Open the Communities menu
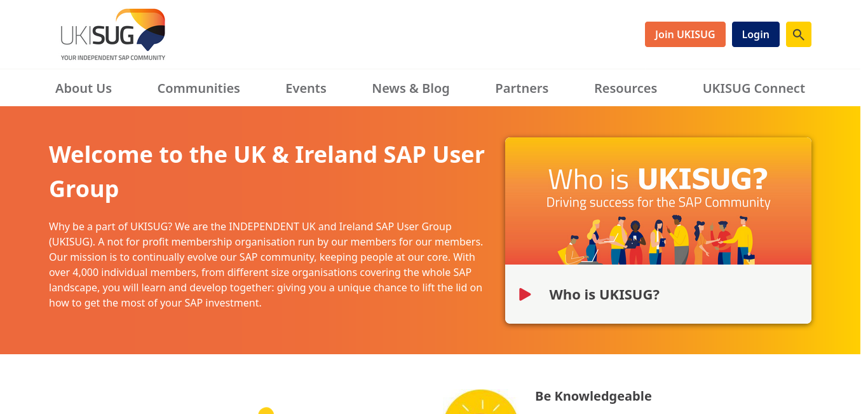This screenshot has height=414, width=868. [199, 88]
